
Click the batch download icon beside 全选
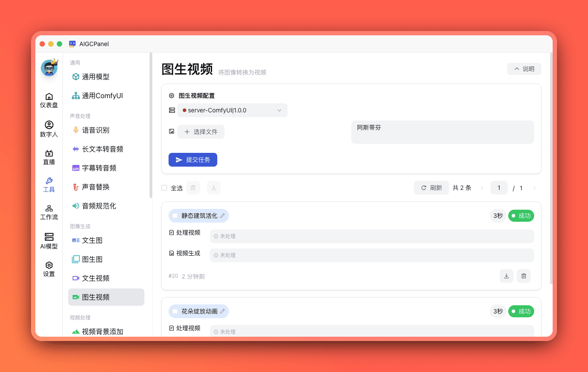tap(214, 188)
